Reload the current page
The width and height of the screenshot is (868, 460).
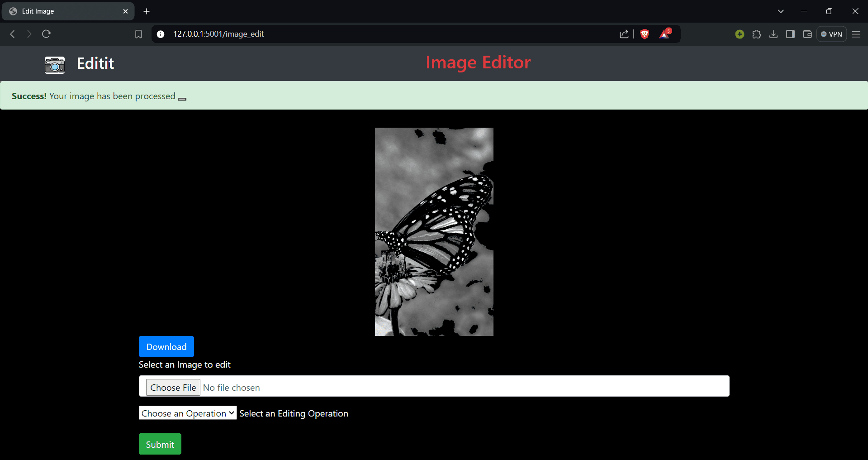(x=46, y=34)
